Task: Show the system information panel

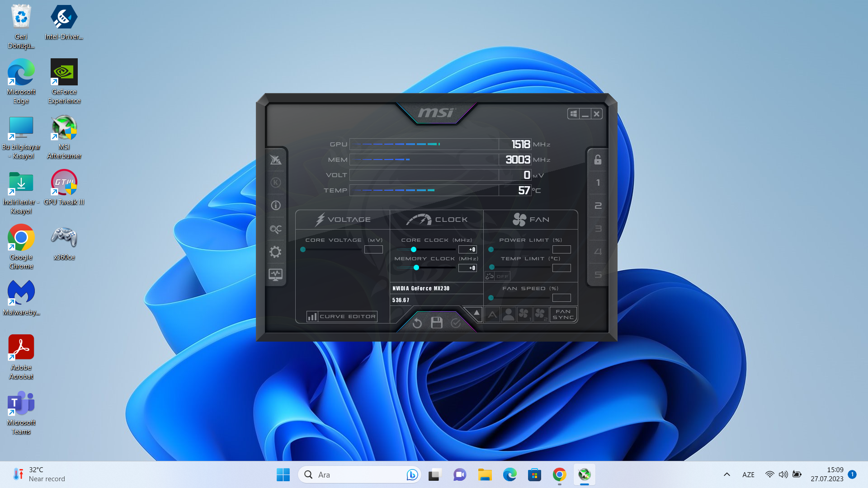Action: coord(275,206)
